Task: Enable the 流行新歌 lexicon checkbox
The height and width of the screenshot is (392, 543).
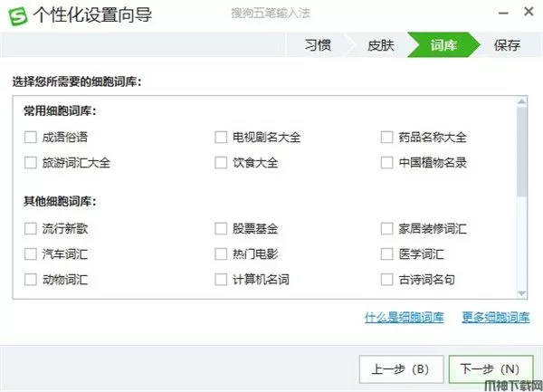Action: [x=31, y=228]
